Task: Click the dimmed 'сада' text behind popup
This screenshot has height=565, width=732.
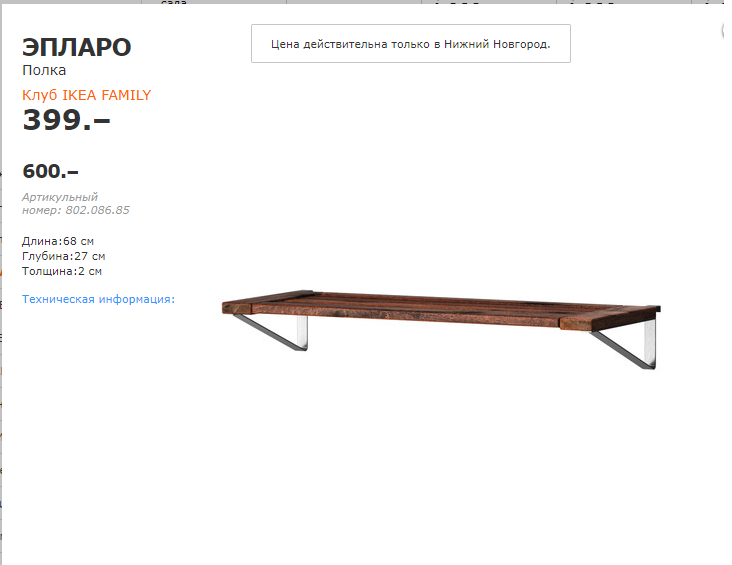Action: 174,2
